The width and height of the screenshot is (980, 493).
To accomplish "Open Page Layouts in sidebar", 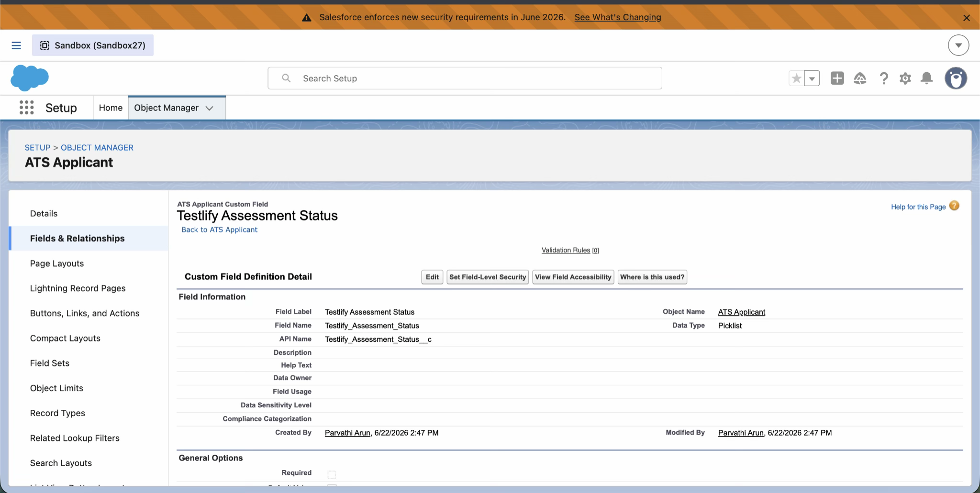I will click(x=57, y=263).
